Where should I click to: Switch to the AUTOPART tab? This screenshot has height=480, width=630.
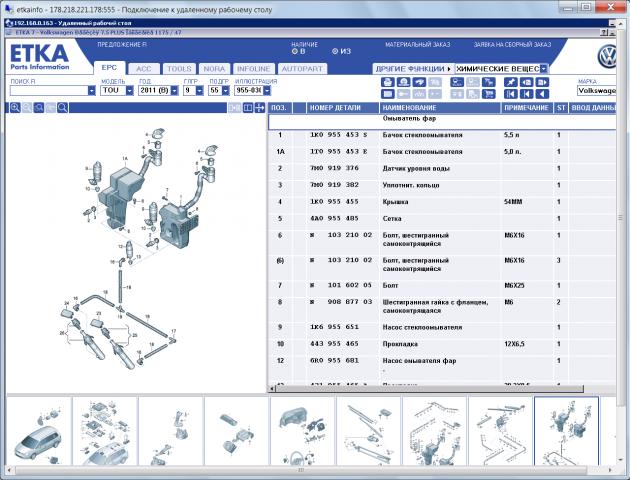[x=302, y=69]
